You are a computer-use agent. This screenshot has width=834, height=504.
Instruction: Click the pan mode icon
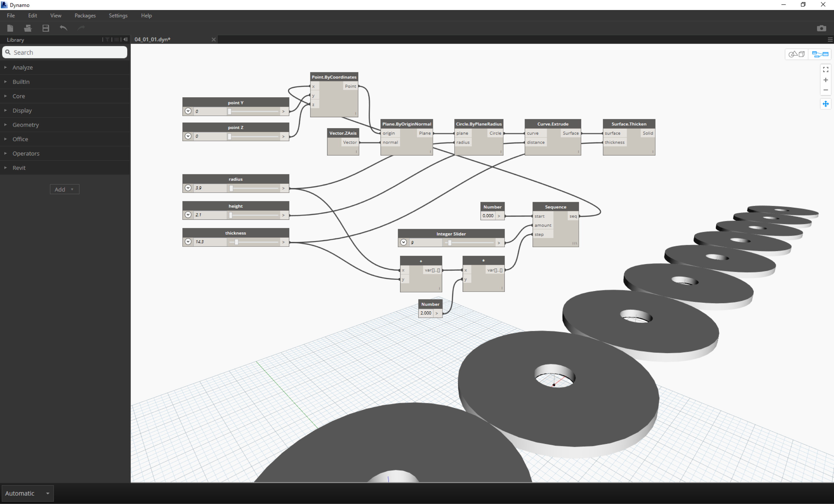pyautogui.click(x=826, y=104)
